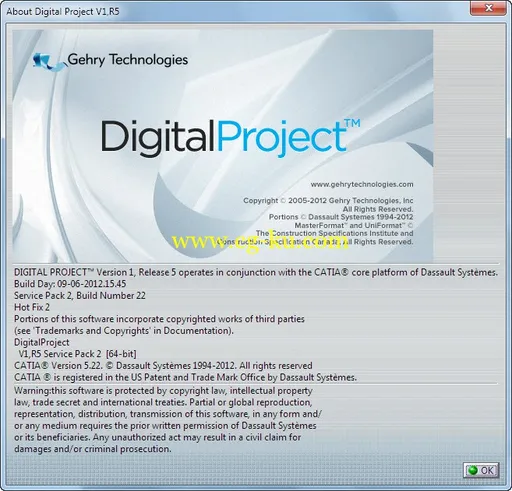Click 'damages and/or criminal prosecution.' line
512x491 pixels.
pyautogui.click(x=93, y=449)
